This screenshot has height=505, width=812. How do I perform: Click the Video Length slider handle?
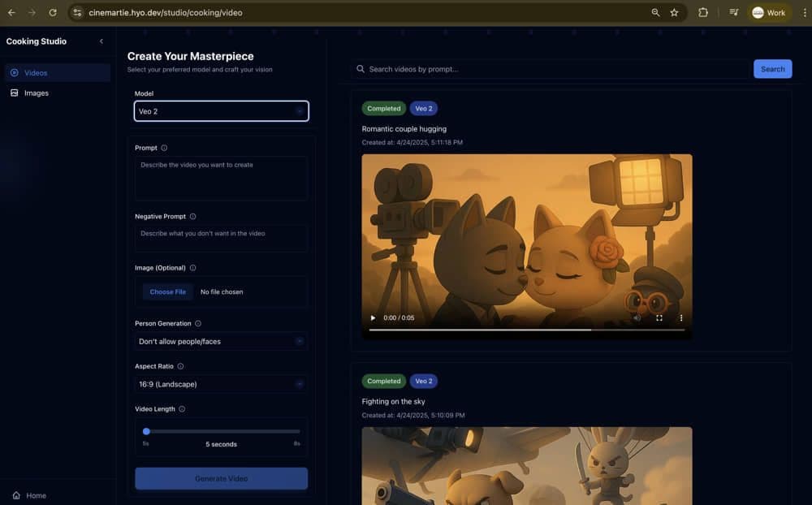coord(146,431)
